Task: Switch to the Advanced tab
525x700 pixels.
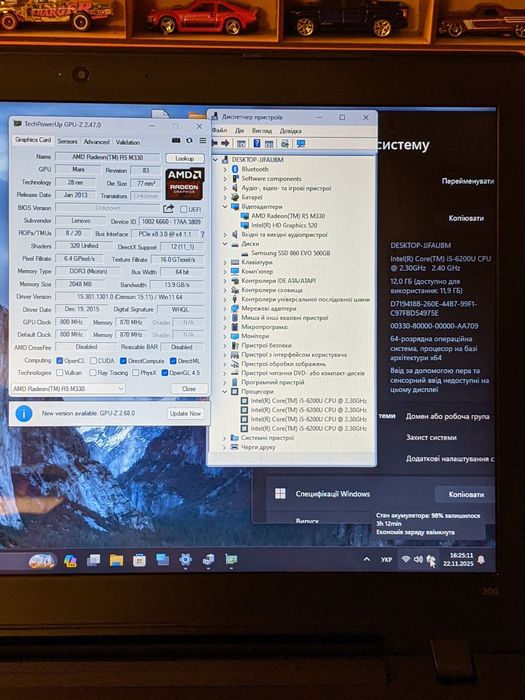Action: point(96,142)
